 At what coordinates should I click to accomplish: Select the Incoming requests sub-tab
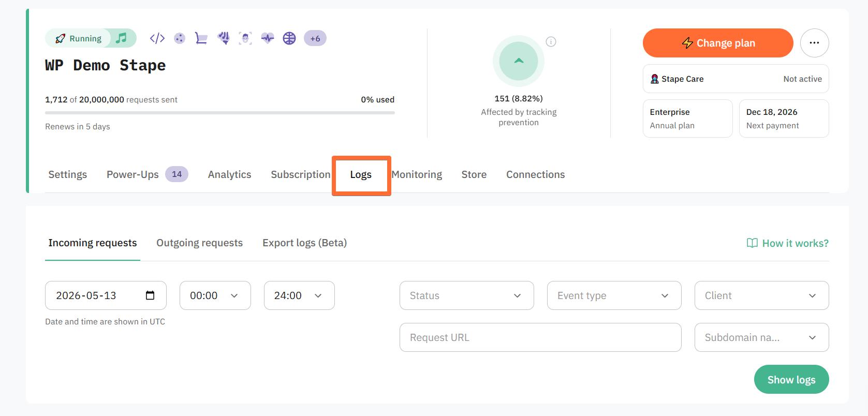93,243
